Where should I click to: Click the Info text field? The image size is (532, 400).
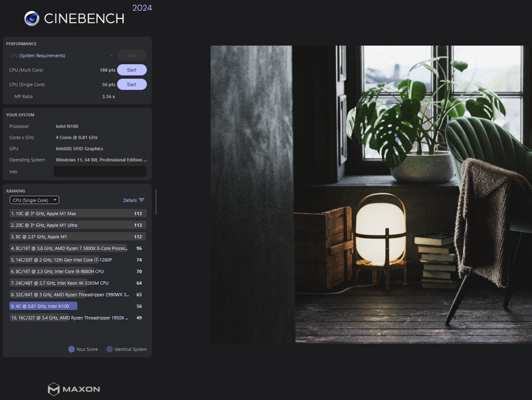[100, 172]
